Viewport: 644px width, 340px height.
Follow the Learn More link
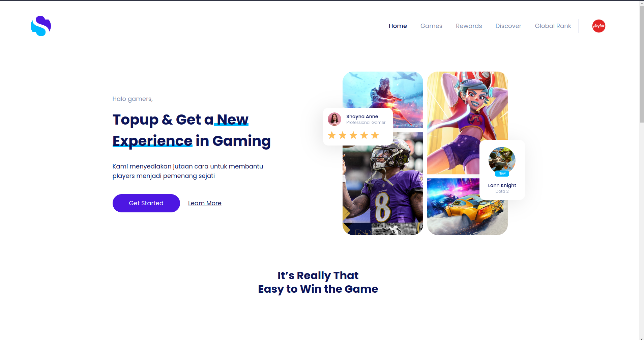(x=205, y=203)
